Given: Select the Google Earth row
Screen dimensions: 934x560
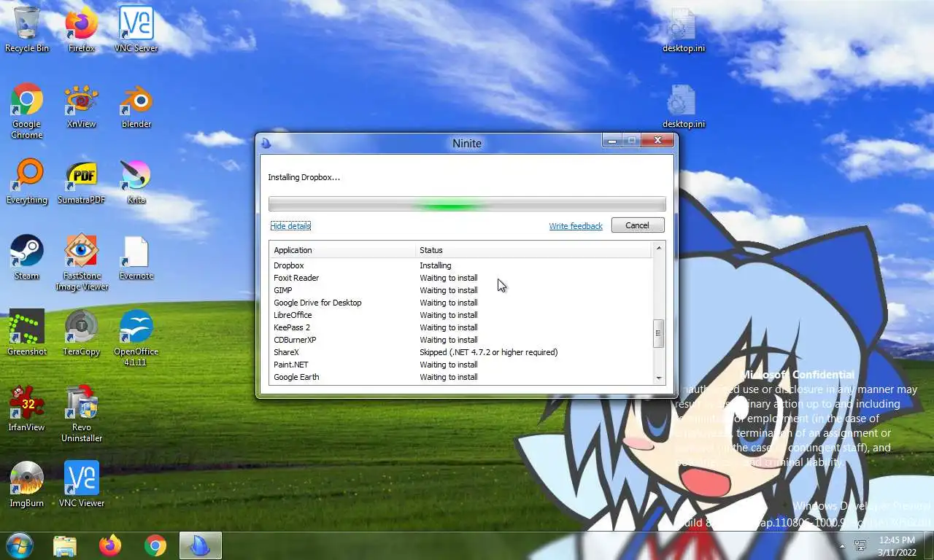Looking at the screenshot, I should coord(460,377).
